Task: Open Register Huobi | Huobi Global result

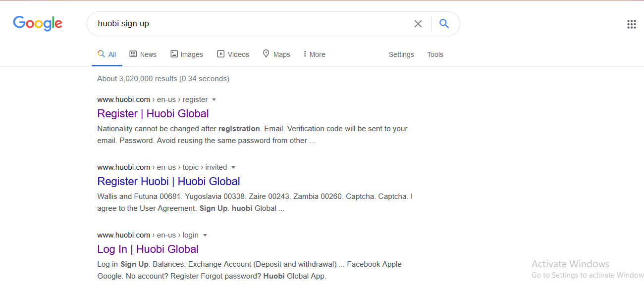Action: pyautogui.click(x=169, y=182)
